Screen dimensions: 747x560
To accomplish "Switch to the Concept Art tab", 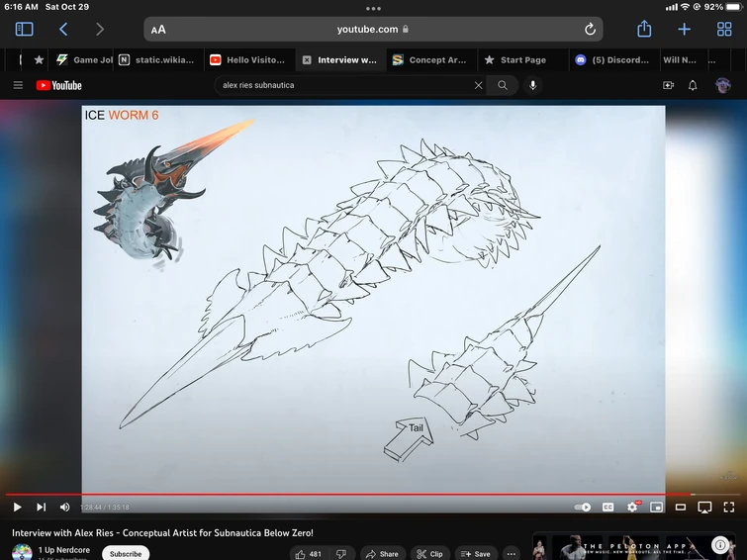I will tap(431, 59).
